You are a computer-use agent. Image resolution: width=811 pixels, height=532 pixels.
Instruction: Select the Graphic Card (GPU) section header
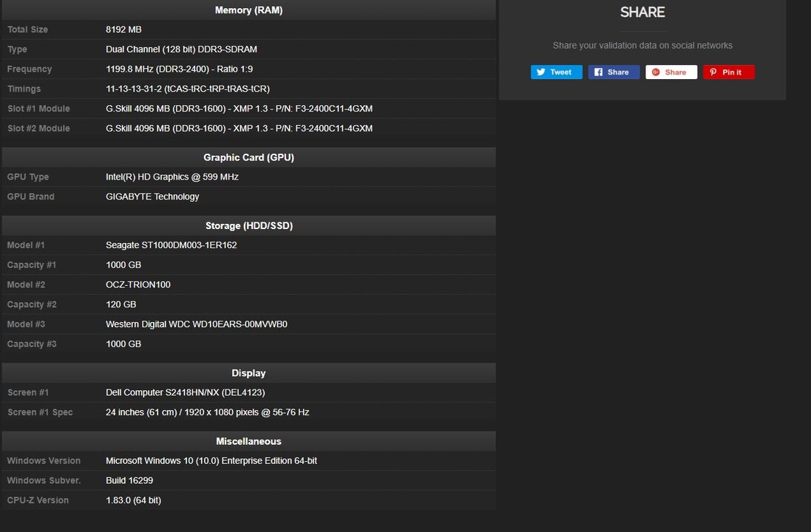pos(249,157)
